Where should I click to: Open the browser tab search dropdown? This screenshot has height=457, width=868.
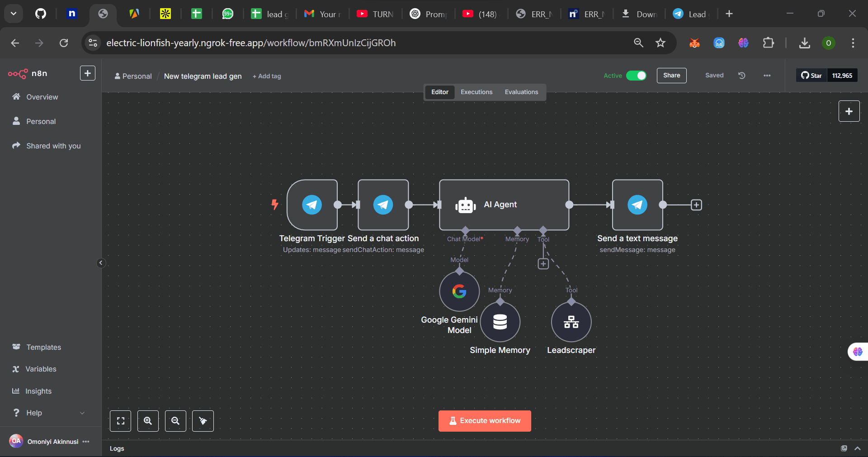point(14,14)
